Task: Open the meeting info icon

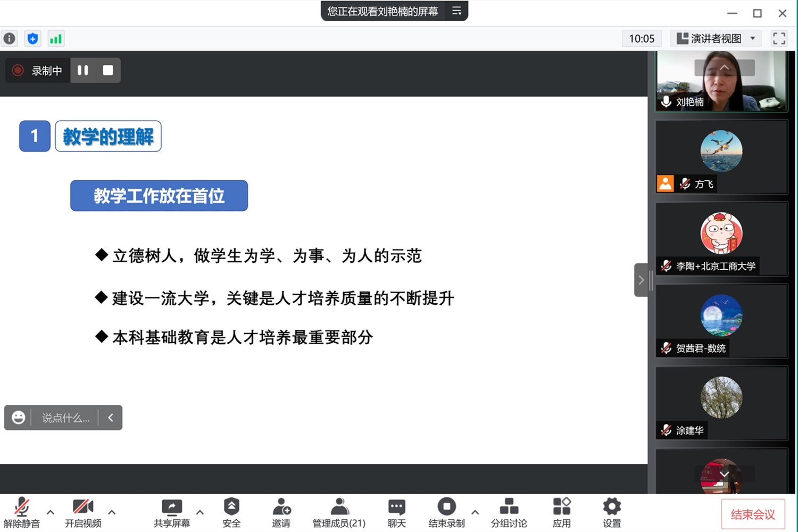Action: [10, 39]
